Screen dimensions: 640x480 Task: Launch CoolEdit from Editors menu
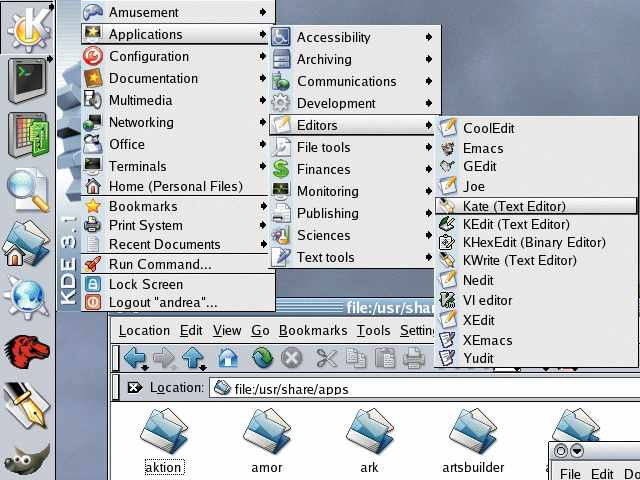coord(536,128)
